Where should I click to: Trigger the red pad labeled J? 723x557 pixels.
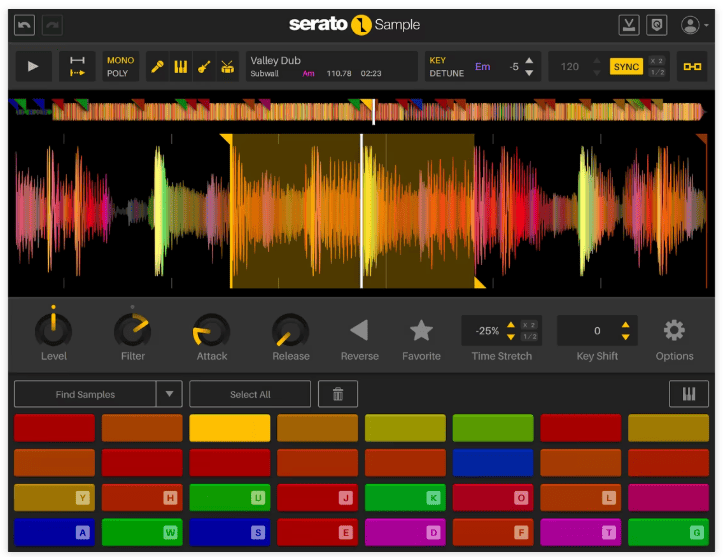tap(317, 498)
